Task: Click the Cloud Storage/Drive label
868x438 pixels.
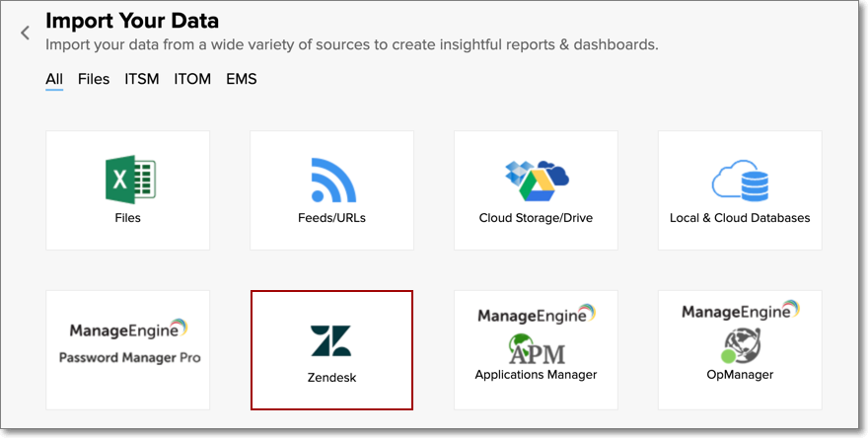Action: click(x=536, y=218)
